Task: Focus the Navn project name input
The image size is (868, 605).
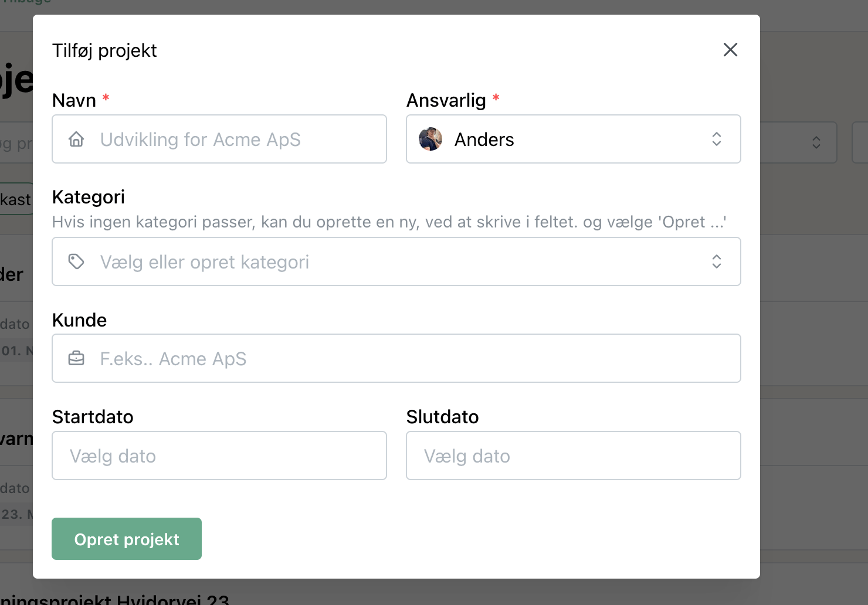Action: [x=219, y=139]
